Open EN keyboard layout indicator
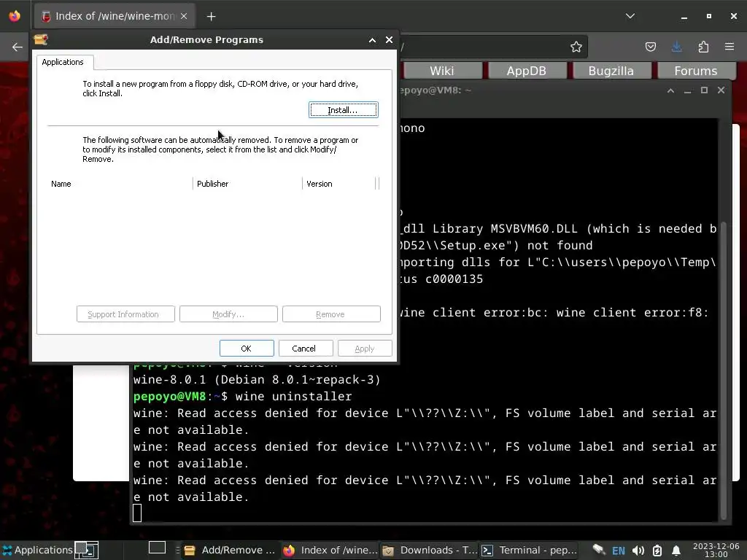Screen dimensions: 747x560 click(x=619, y=551)
